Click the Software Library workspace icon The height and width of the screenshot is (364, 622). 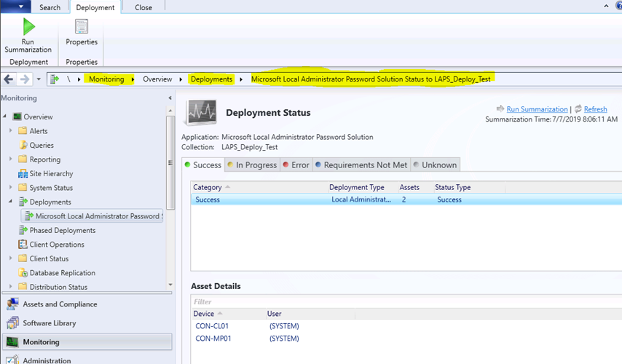click(x=12, y=323)
